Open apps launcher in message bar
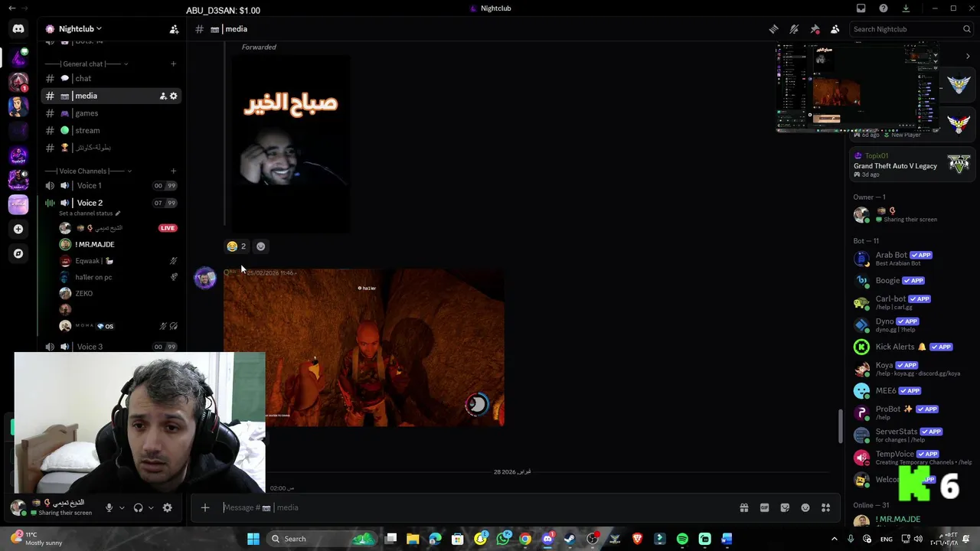Viewport: 980px width, 551px height. (826, 507)
